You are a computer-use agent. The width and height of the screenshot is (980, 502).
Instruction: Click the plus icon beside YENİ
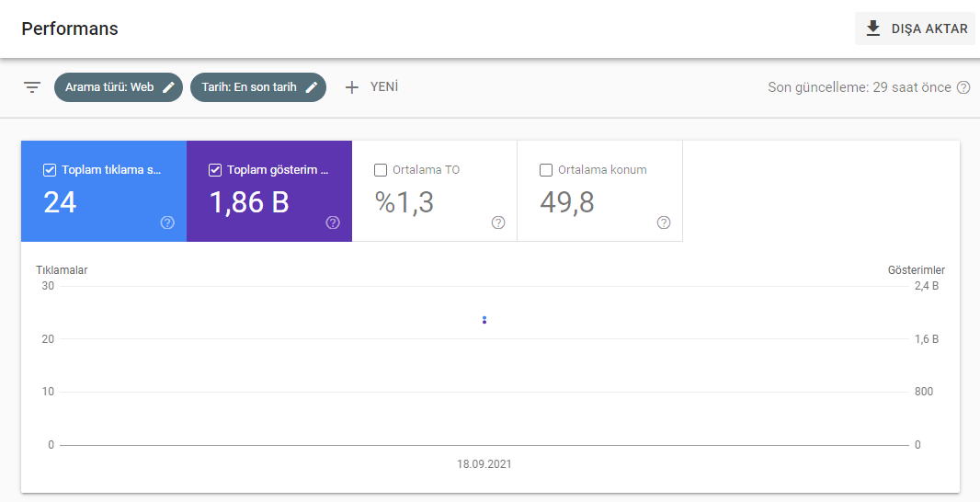coord(352,87)
